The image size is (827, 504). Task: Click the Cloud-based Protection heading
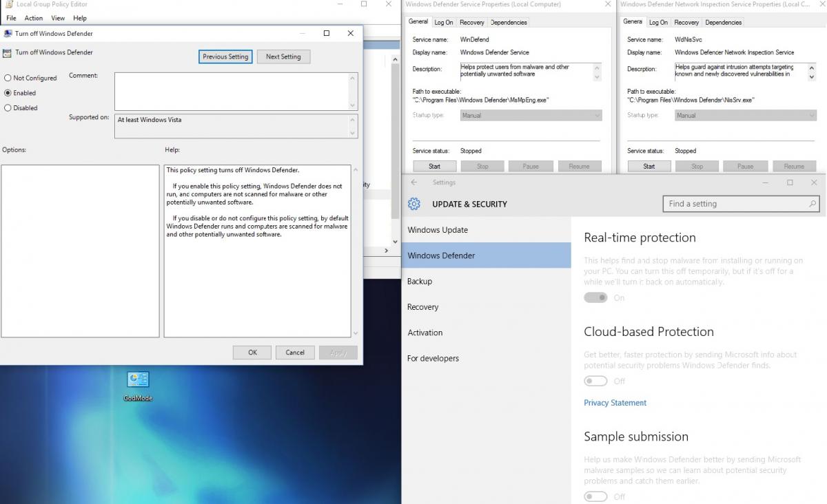[649, 332]
